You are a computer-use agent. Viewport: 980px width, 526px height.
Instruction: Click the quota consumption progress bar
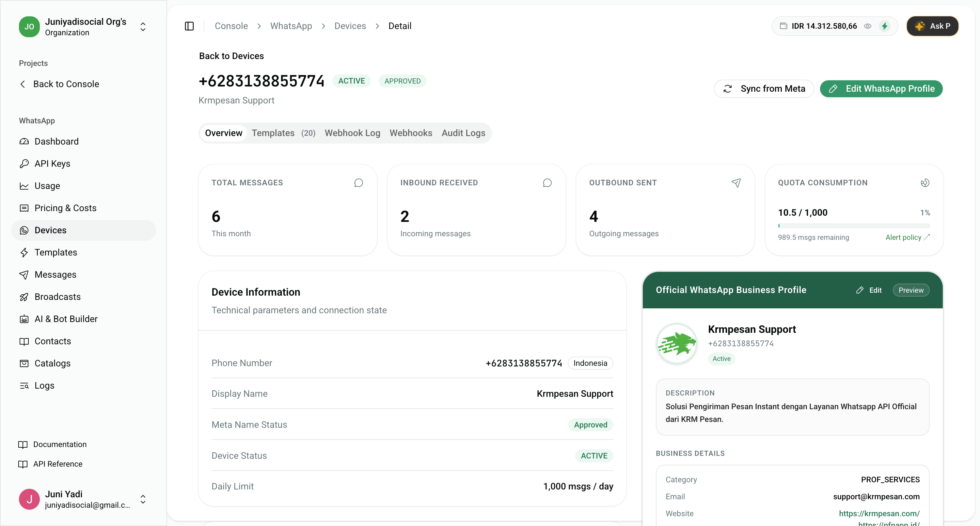click(x=854, y=225)
